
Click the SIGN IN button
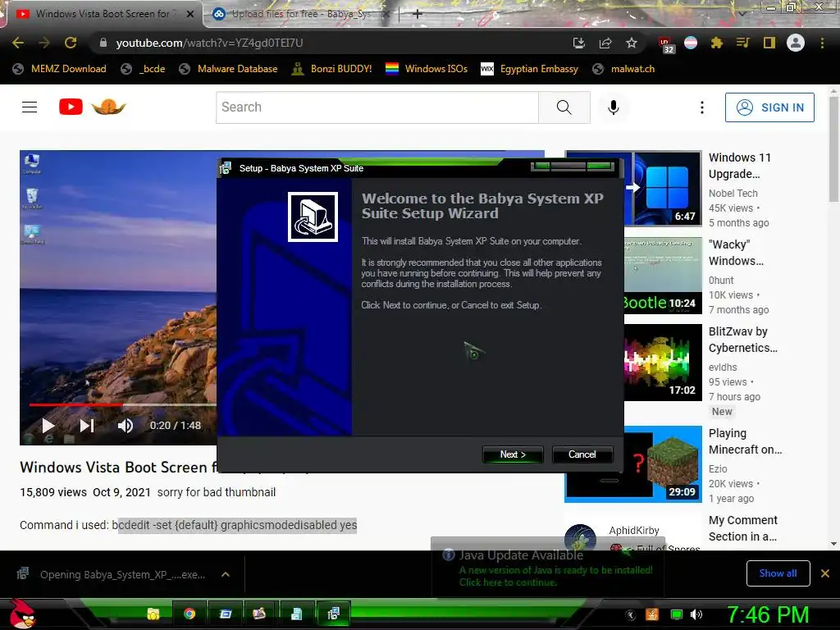coord(769,107)
